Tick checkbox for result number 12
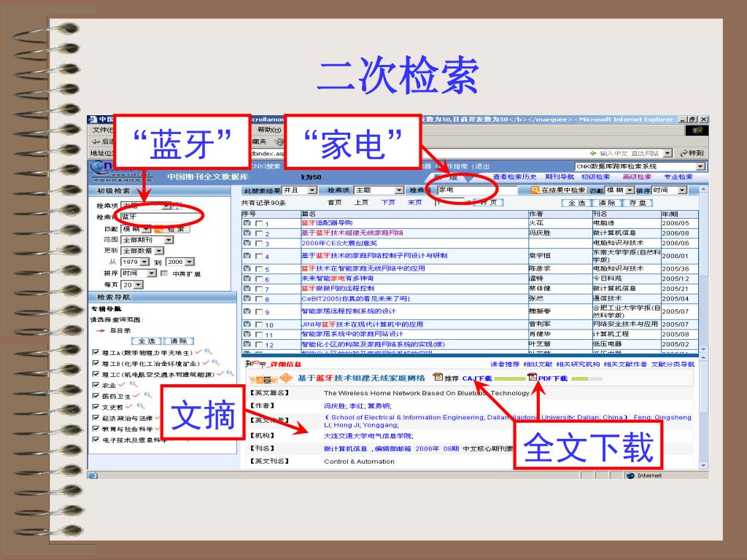The width and height of the screenshot is (747, 560). pyautogui.click(x=259, y=344)
